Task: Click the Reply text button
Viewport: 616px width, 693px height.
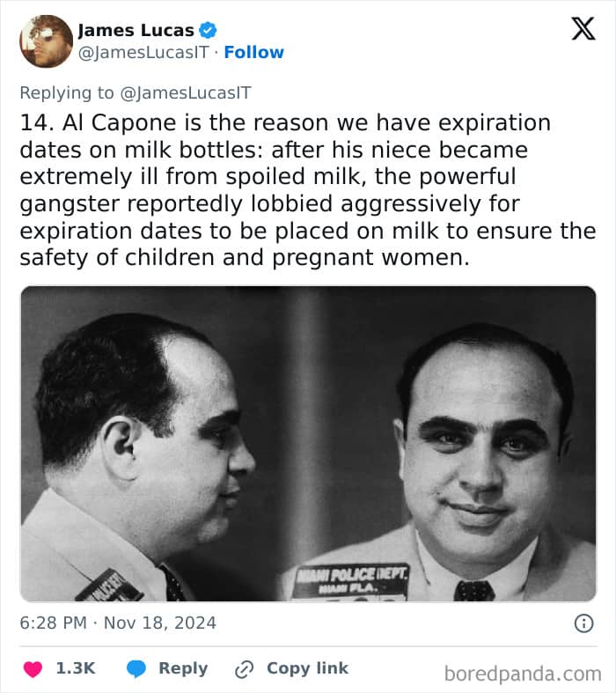Action: pos(183,669)
